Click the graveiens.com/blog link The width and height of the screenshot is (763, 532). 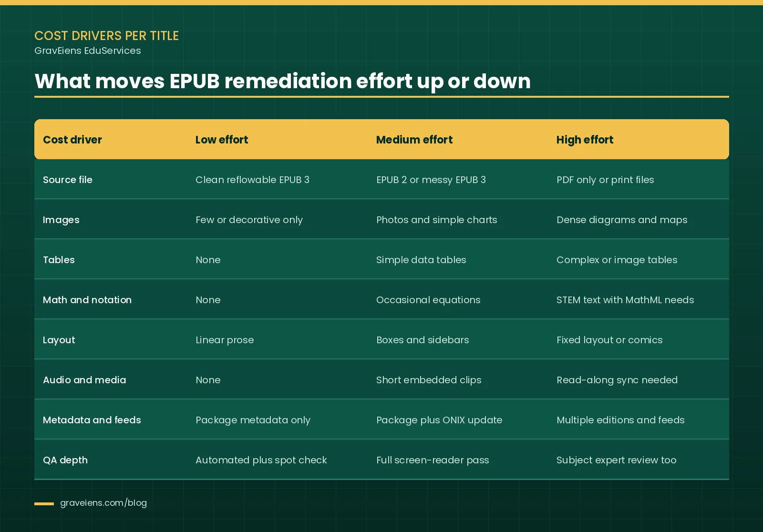pyautogui.click(x=103, y=503)
